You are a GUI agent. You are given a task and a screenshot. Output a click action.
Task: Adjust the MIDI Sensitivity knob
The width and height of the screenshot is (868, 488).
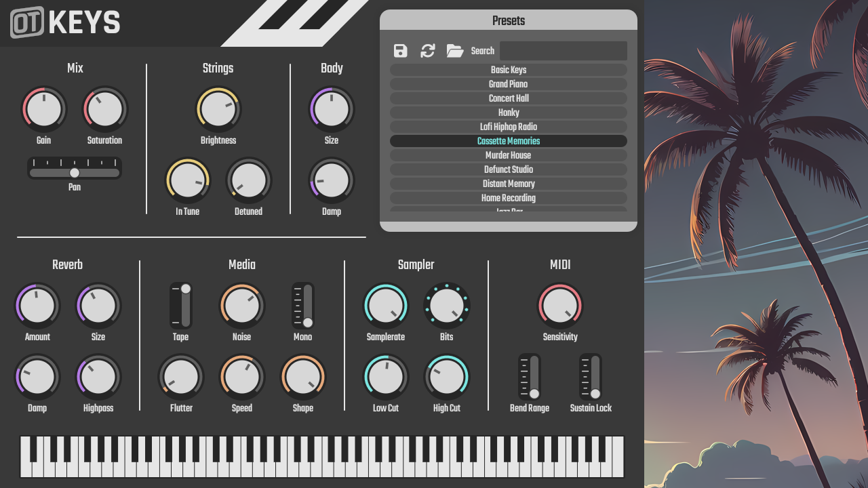click(560, 306)
